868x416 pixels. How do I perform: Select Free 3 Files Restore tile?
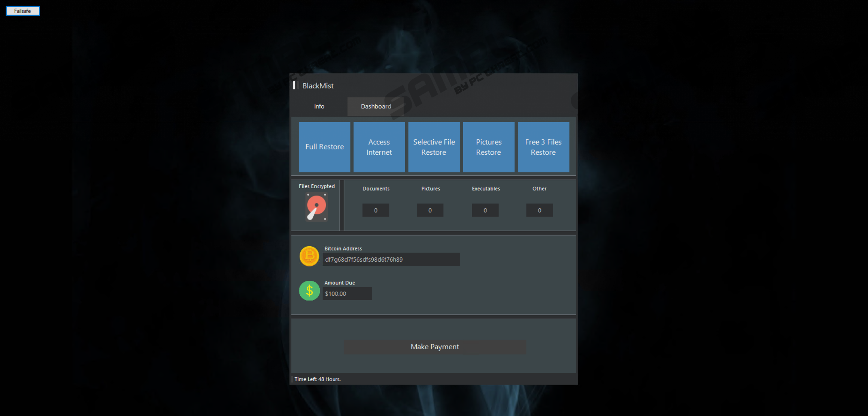[x=543, y=147]
